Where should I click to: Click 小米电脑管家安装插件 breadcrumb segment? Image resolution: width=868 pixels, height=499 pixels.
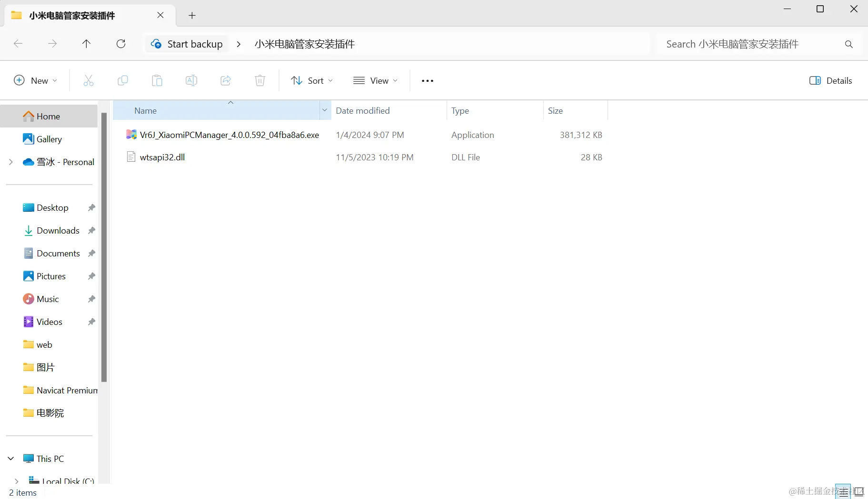[305, 44]
